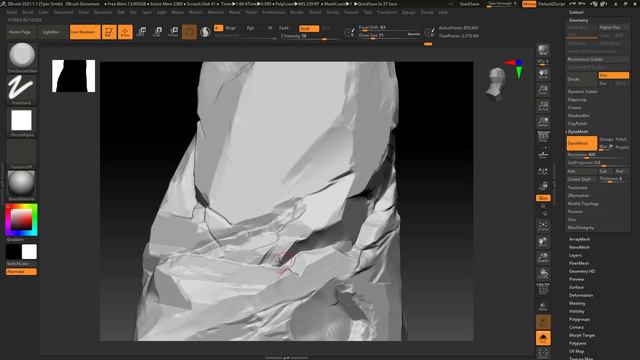Toggle the Floor grid button
This screenshot has width=640, height=360.
(x=543, y=154)
